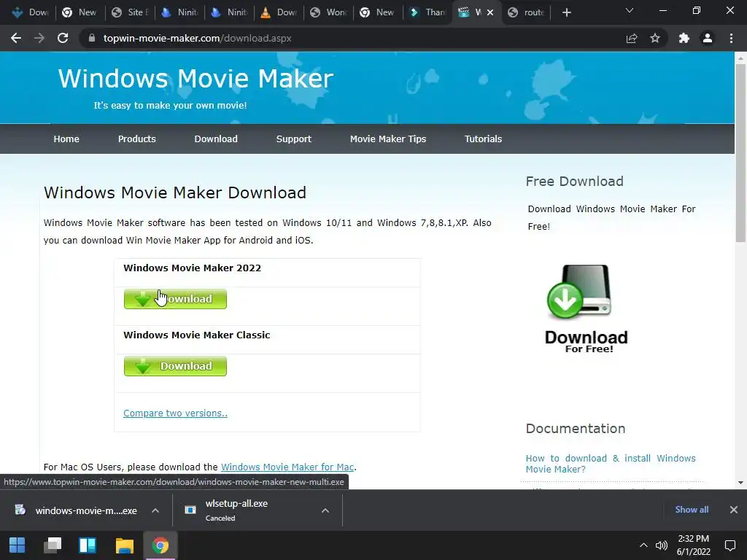Open File Explorer from taskbar
The image size is (747, 560).
pyautogui.click(x=124, y=545)
